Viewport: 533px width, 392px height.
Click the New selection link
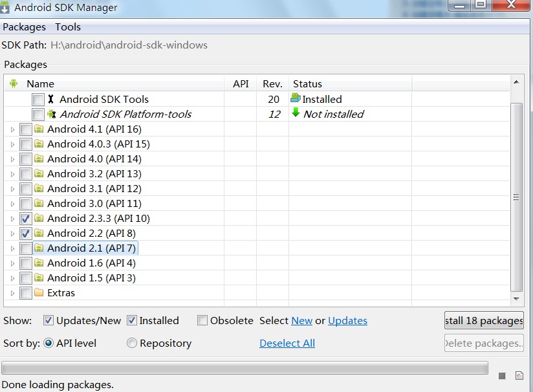[x=302, y=321]
